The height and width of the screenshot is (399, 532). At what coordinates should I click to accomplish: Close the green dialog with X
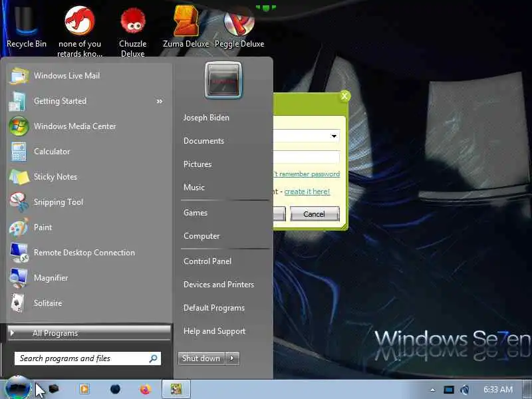(344, 96)
